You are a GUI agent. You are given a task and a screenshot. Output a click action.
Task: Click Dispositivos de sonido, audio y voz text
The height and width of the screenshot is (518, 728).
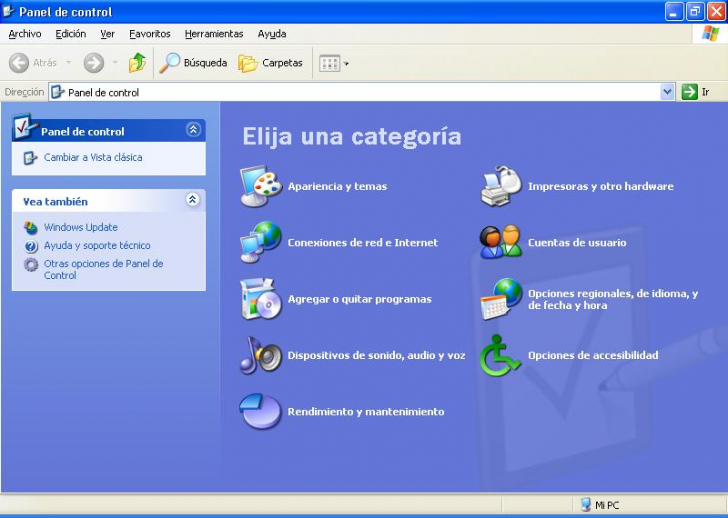376,355
